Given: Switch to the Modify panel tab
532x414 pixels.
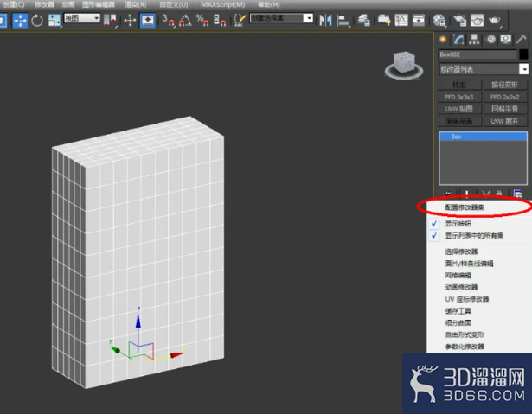Looking at the screenshot, I should [458, 40].
